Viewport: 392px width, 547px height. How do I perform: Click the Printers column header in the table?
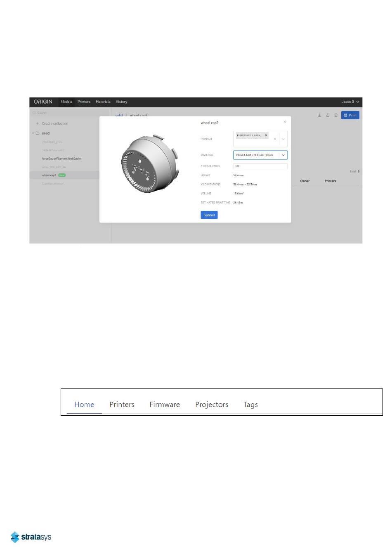point(331,181)
